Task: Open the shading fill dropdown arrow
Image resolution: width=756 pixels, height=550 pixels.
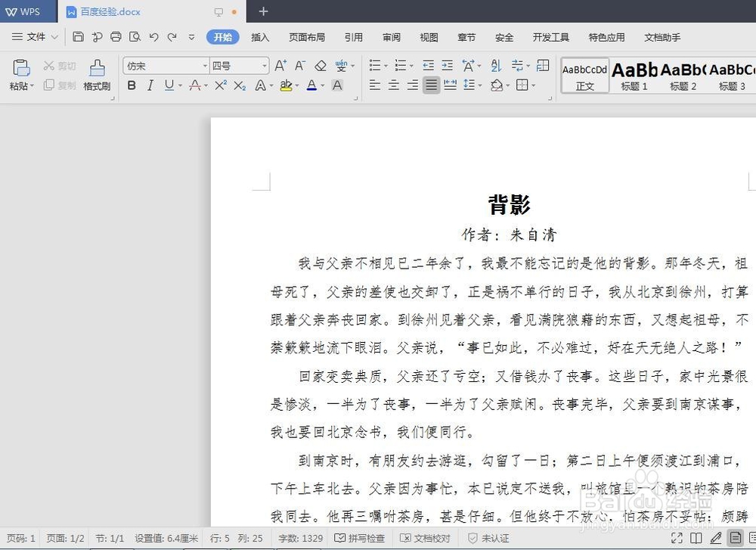Action: pos(508,86)
